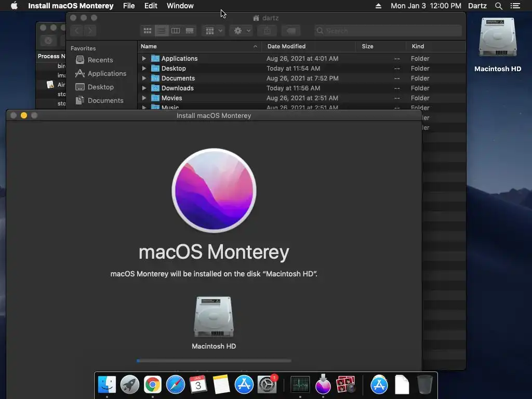The height and width of the screenshot is (399, 532).
Task: Click the installation progress bar
Action: (214, 361)
